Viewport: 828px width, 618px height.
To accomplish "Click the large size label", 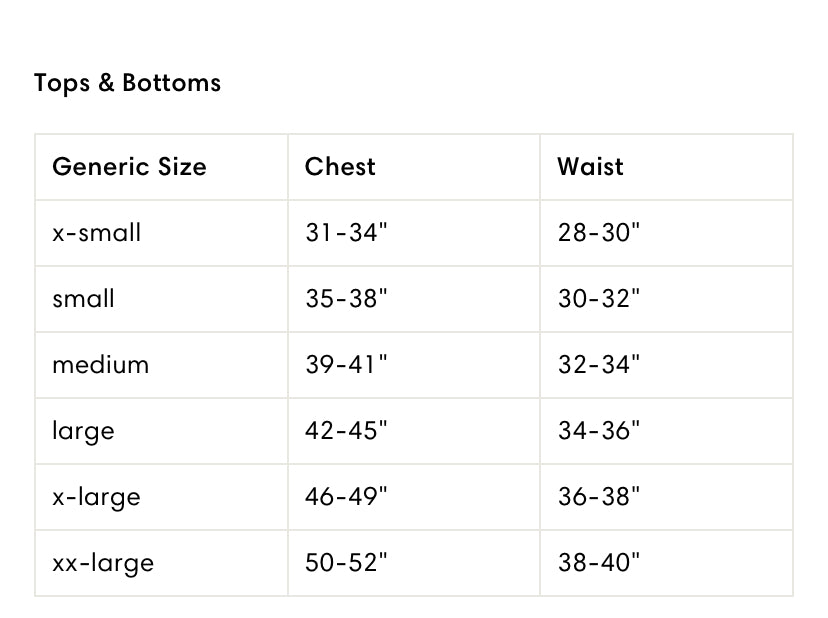I will pos(83,432).
